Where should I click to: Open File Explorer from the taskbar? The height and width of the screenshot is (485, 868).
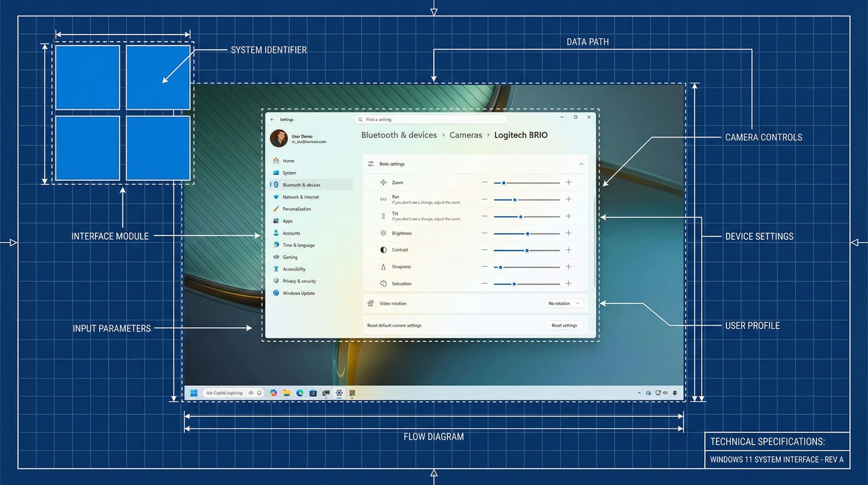click(x=287, y=393)
